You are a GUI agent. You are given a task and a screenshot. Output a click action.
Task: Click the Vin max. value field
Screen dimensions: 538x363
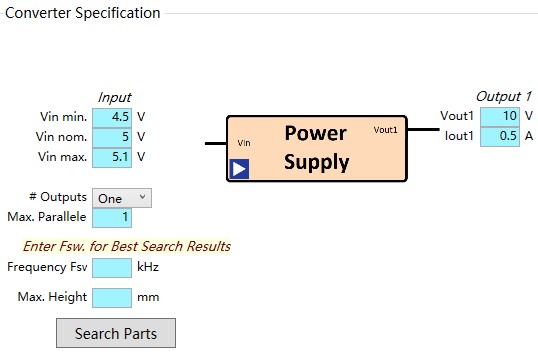click(x=112, y=157)
